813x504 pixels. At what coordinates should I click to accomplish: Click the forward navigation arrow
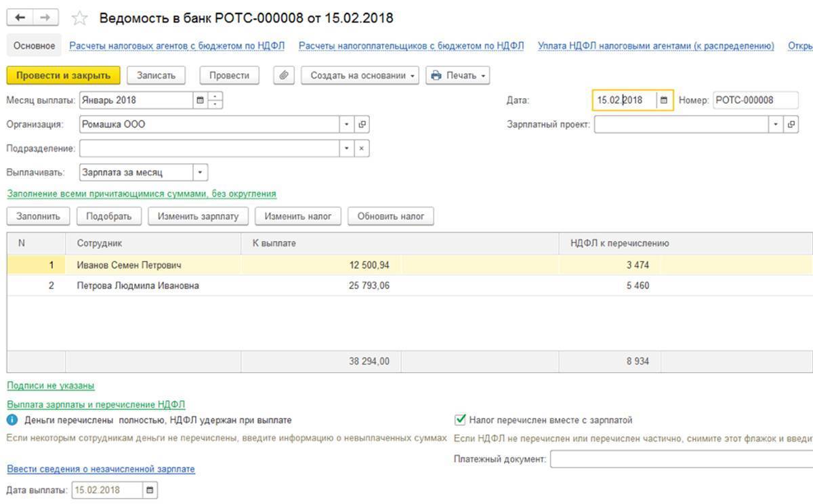(x=45, y=18)
